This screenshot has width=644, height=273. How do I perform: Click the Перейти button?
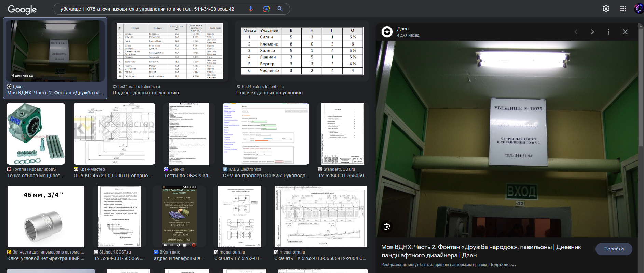point(614,249)
